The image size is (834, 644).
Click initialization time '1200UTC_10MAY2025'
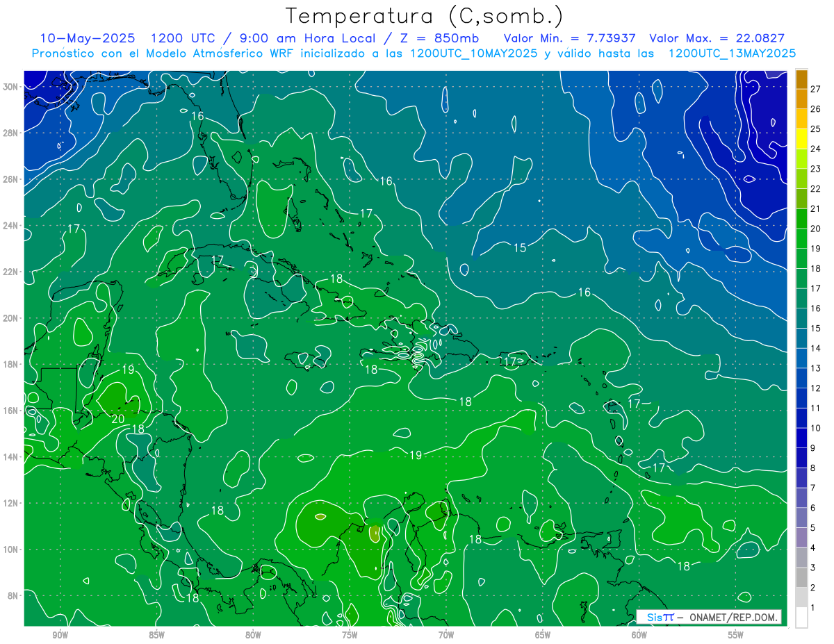(x=474, y=53)
